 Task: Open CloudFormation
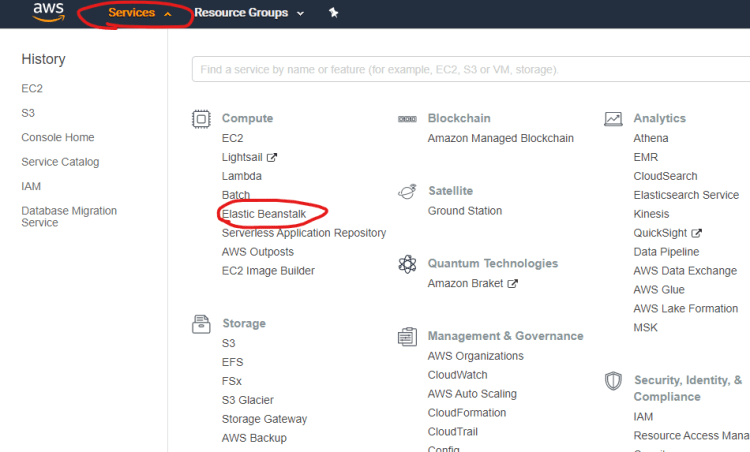pos(467,413)
